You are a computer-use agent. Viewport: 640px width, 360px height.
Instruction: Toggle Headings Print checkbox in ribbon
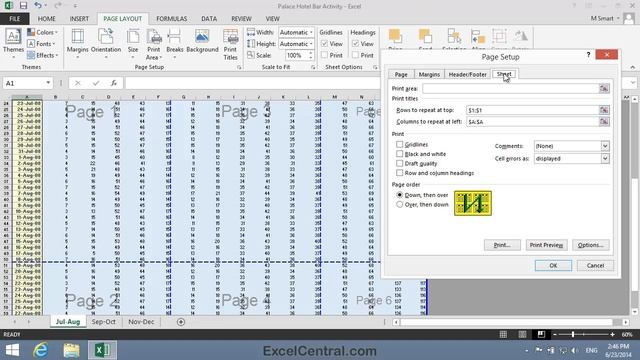click(x=356, y=55)
